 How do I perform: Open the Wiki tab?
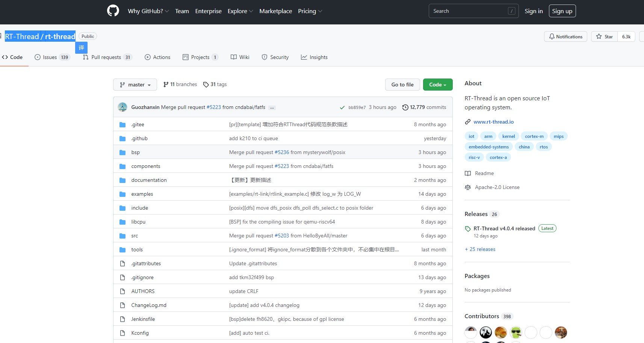(240, 57)
